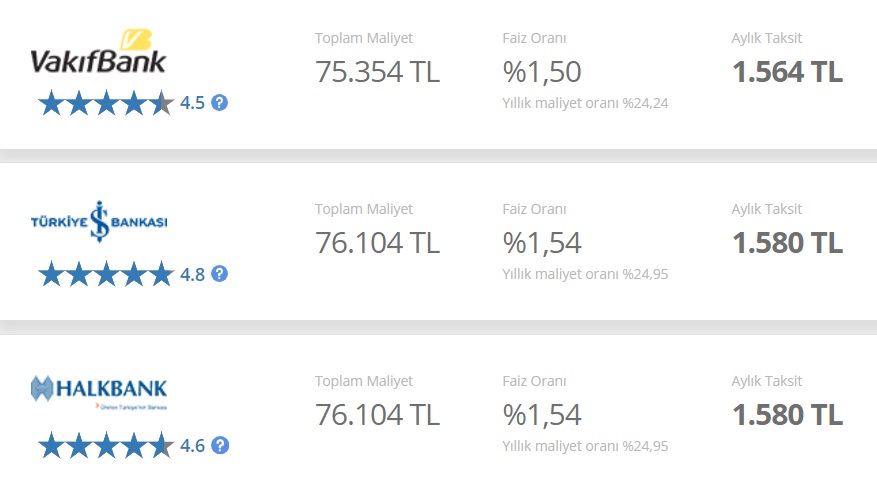This screenshot has width=877, height=477.
Task: Select the 4.5 rating score
Action: click(192, 103)
